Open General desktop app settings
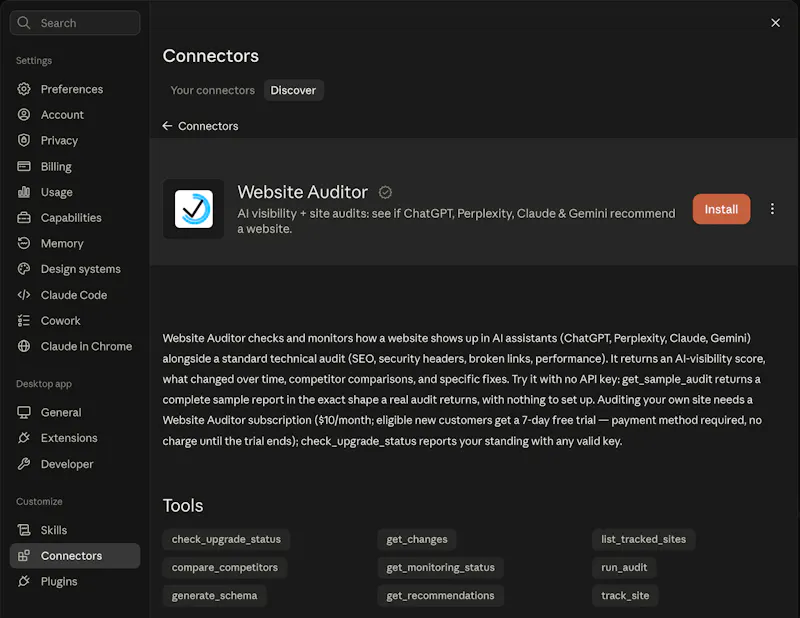The height and width of the screenshot is (618, 800). [75, 412]
